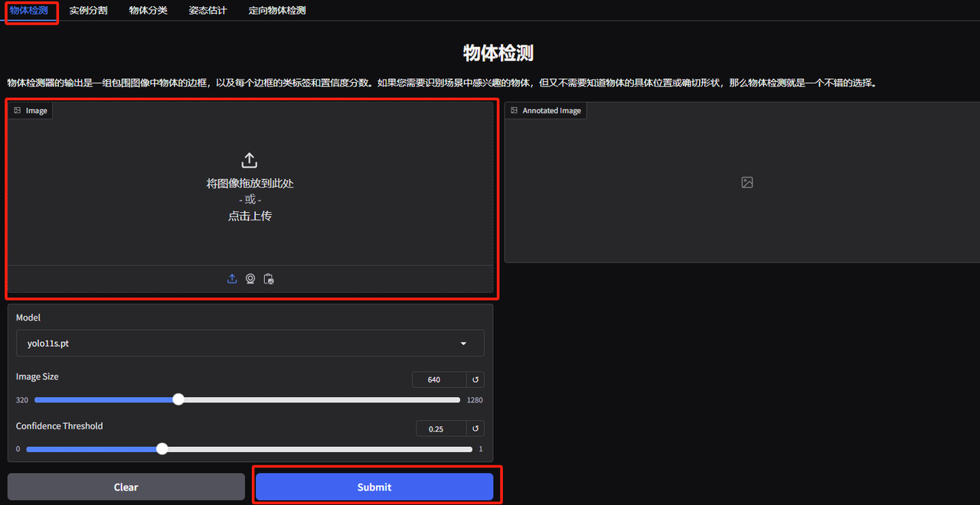Click the Image panel header icon
The width and height of the screenshot is (980, 505).
18,109
